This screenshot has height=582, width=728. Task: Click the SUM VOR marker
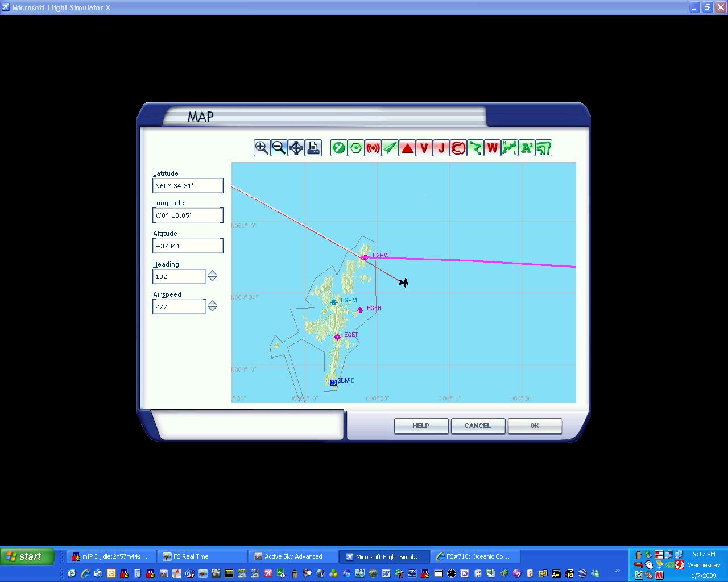[x=333, y=383]
